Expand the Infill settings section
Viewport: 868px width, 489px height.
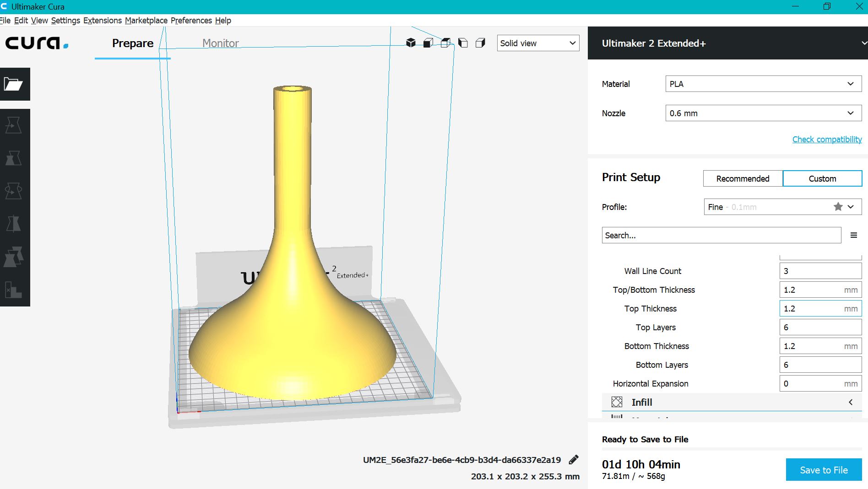click(732, 402)
